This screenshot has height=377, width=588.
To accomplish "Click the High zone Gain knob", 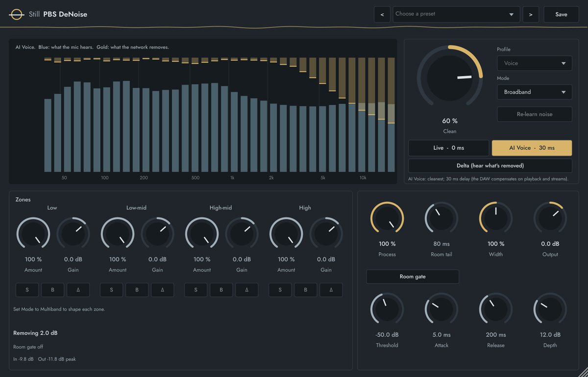I will [326, 234].
